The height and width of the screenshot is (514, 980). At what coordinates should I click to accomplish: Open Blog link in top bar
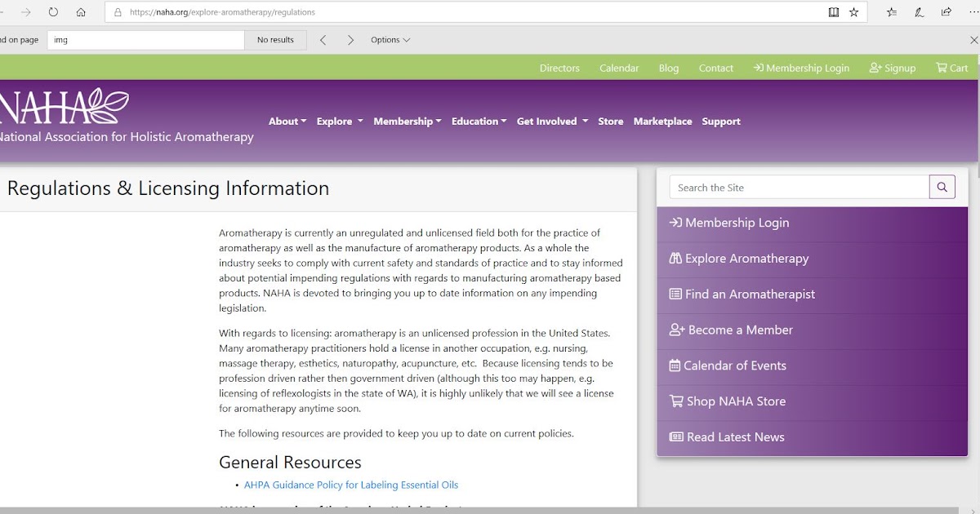pyautogui.click(x=669, y=68)
